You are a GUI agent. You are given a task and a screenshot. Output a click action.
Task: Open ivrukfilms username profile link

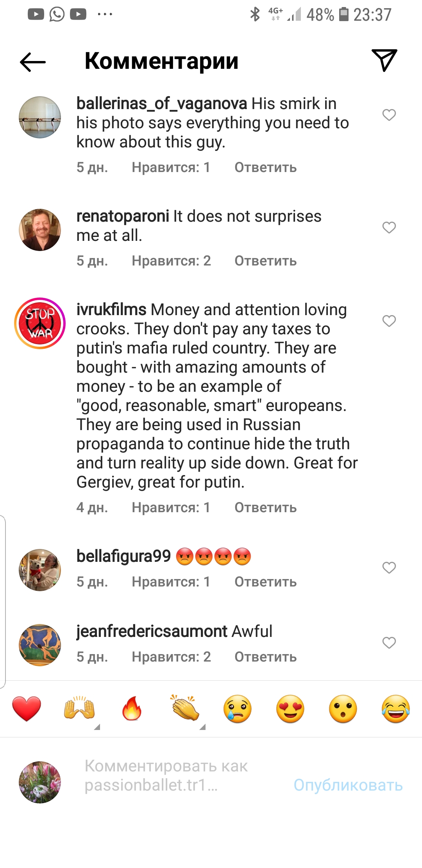(111, 310)
